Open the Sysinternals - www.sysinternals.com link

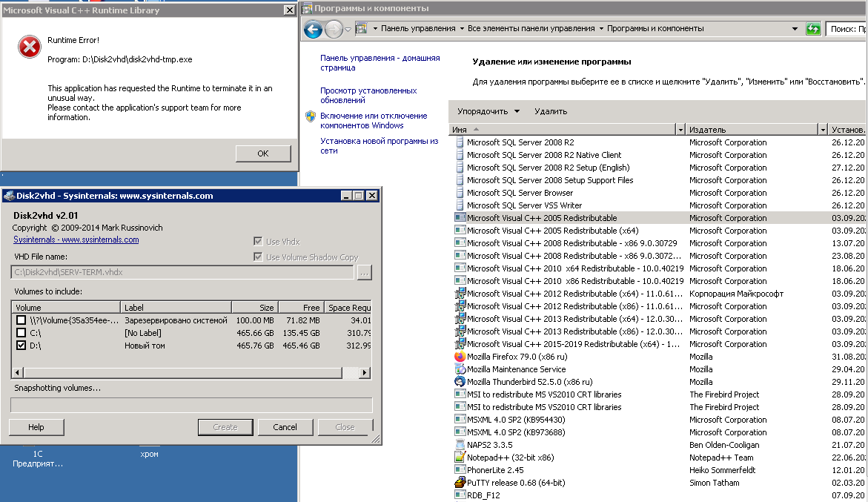(x=76, y=240)
